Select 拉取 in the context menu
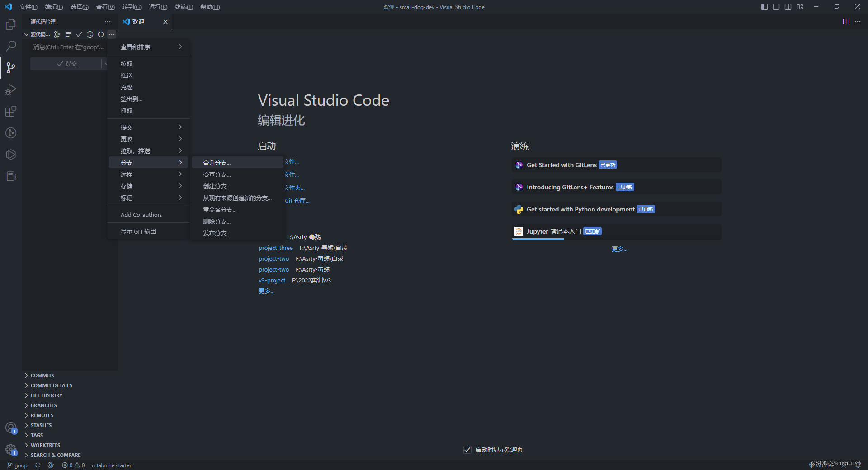The image size is (868, 470). [148, 64]
